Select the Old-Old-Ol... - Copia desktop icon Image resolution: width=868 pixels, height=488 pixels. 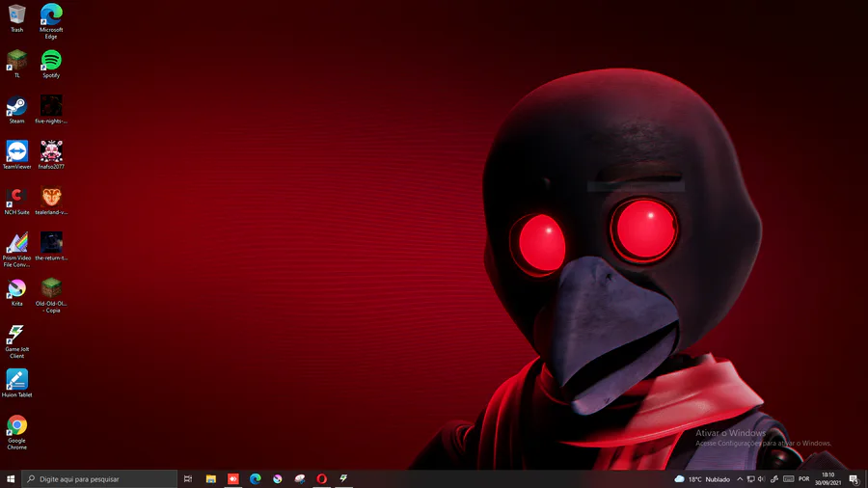point(51,295)
